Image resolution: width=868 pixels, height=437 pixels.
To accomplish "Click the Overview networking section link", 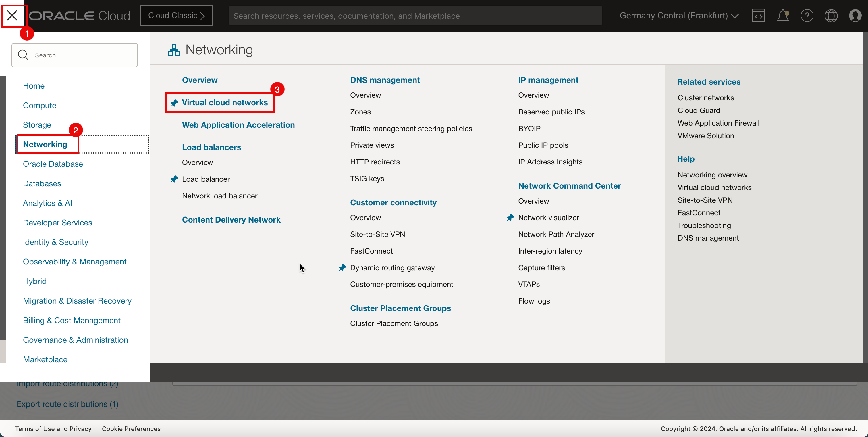I will click(200, 80).
